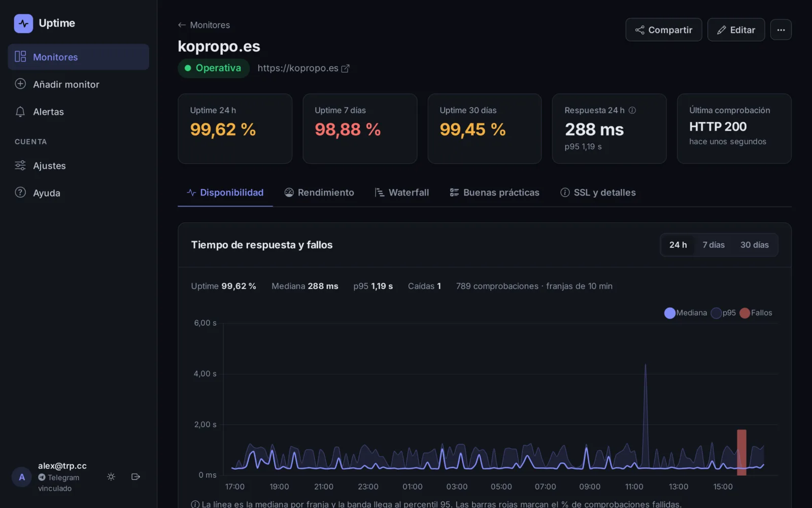Toggle the p95 legend swatch
Screen dimensions: 812x508
coord(716,313)
